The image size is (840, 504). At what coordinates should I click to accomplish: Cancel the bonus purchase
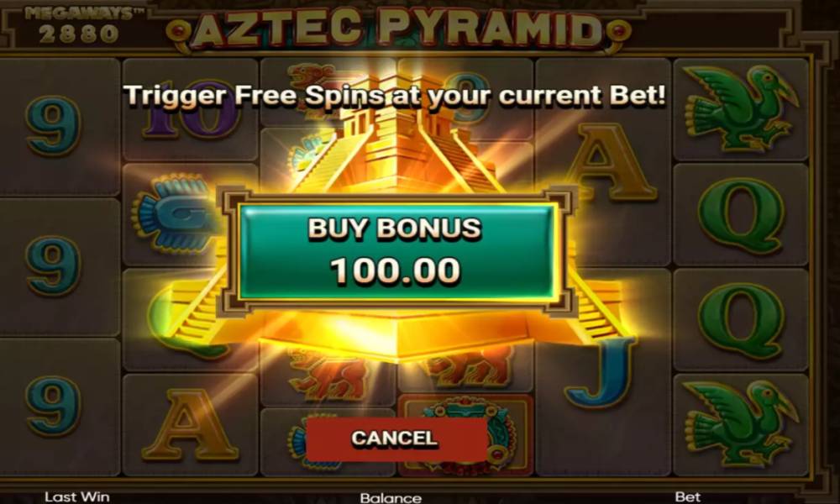click(396, 438)
